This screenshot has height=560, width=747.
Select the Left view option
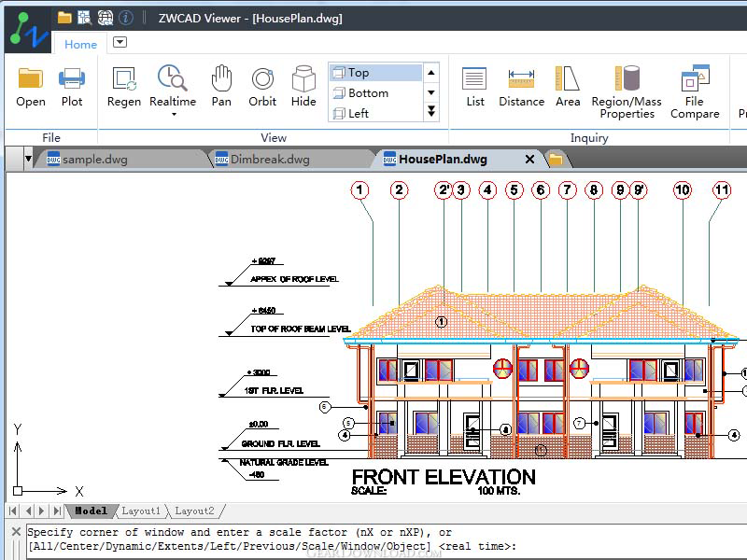click(x=376, y=113)
